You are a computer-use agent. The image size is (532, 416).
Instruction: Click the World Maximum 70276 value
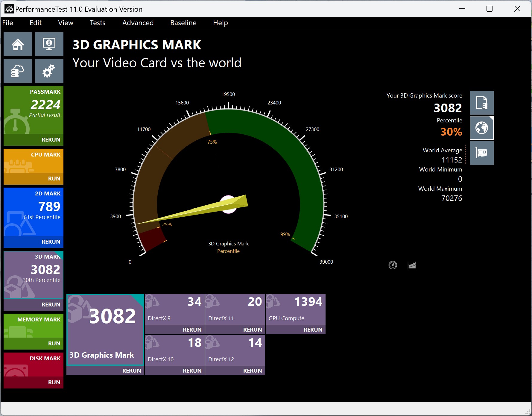tap(452, 198)
